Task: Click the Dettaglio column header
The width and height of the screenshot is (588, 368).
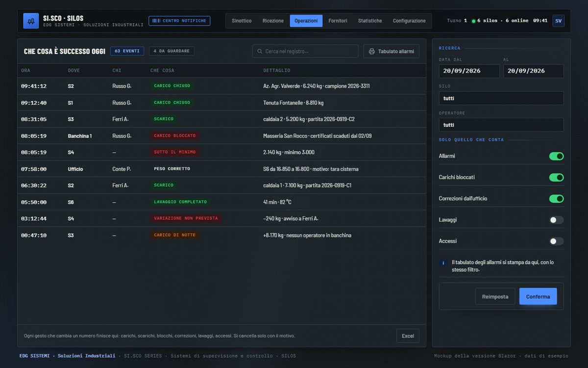Action: [277, 71]
